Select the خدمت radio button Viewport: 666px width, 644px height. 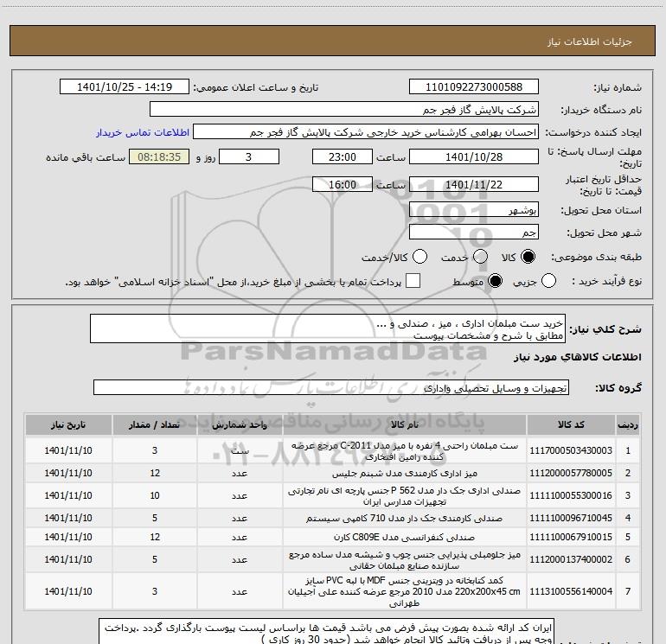click(x=480, y=257)
